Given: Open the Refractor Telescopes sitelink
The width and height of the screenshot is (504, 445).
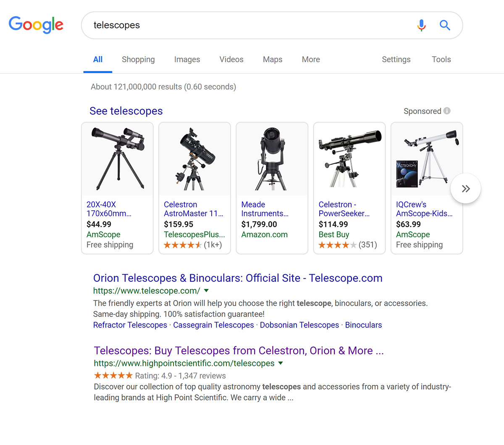Looking at the screenshot, I should click(x=130, y=325).
